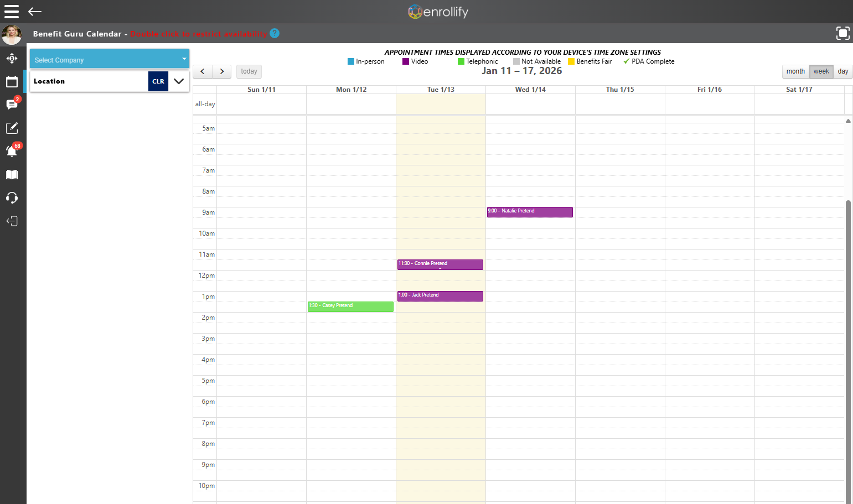Open the headset support icon
853x504 pixels.
coord(12,198)
